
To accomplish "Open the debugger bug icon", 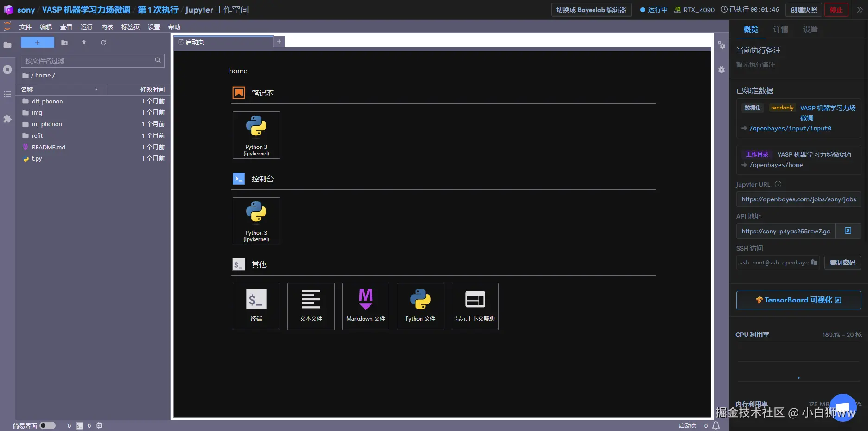I will pos(721,70).
